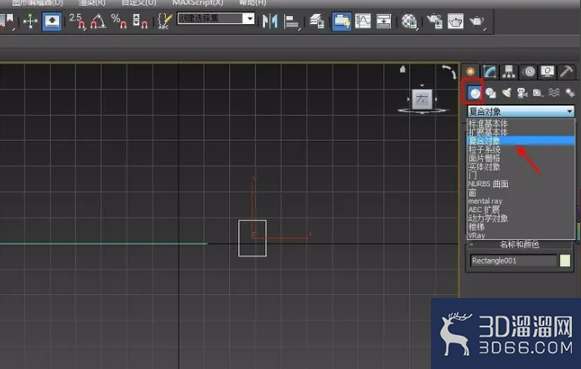Switch to the Modify command panel tab
This screenshot has height=369, width=581.
click(x=489, y=72)
